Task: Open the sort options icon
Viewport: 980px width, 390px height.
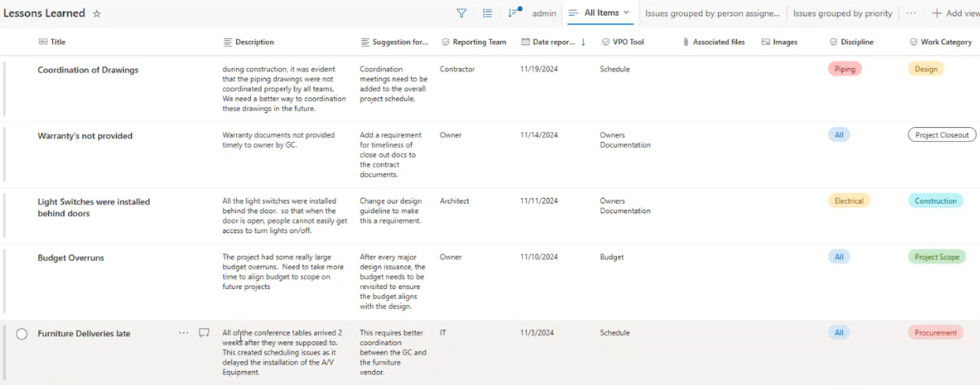Action: 514,13
